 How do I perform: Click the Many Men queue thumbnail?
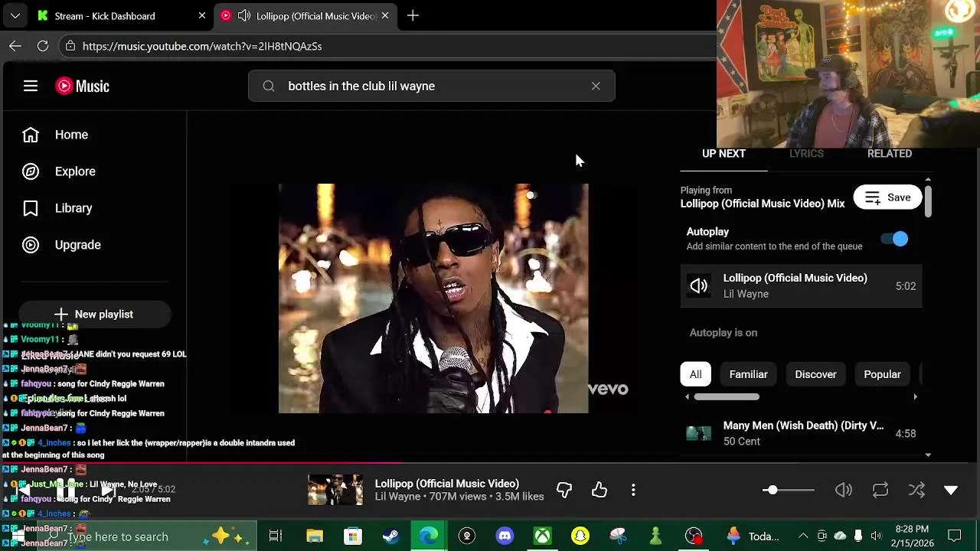tap(698, 433)
